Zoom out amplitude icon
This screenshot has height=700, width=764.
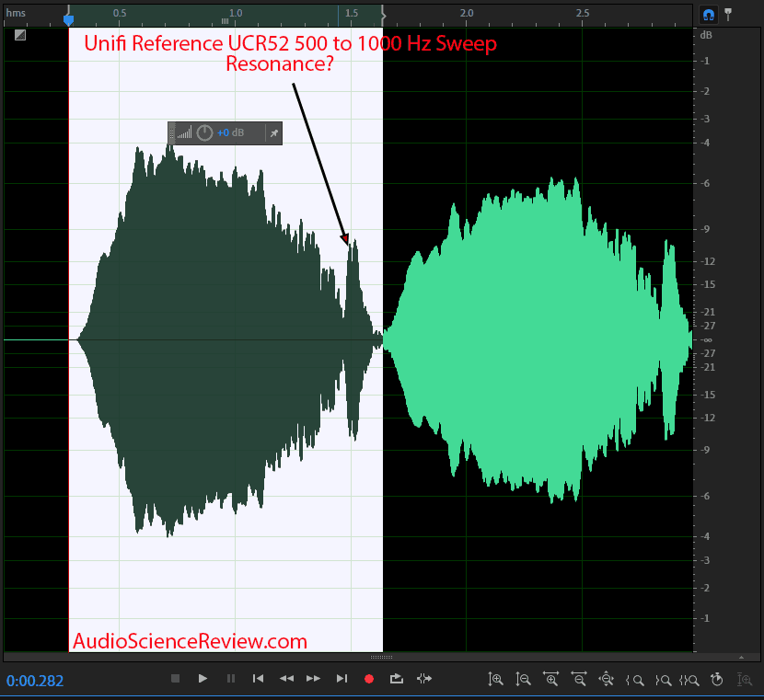524,679
